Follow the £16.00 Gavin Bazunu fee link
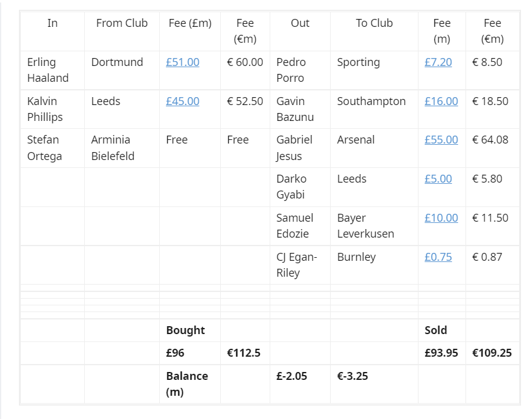The height and width of the screenshot is (419, 532). tap(441, 101)
